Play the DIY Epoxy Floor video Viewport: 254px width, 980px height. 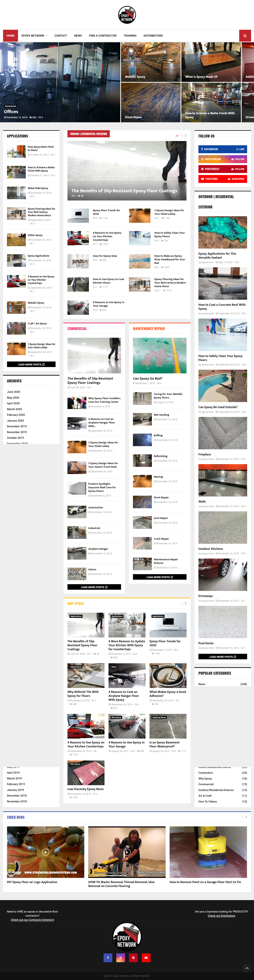tap(45, 852)
